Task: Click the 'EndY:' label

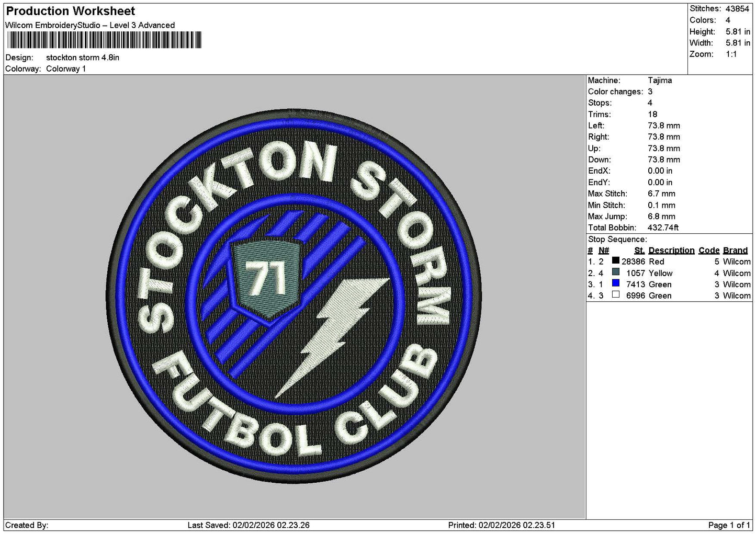Action: (599, 183)
